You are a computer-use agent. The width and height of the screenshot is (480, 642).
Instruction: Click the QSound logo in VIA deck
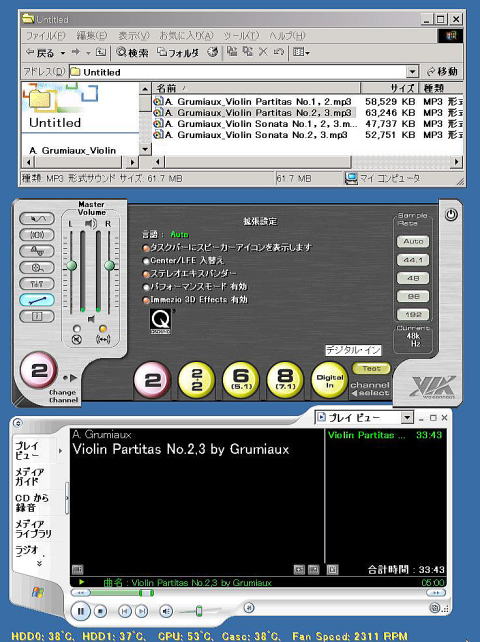click(160, 321)
